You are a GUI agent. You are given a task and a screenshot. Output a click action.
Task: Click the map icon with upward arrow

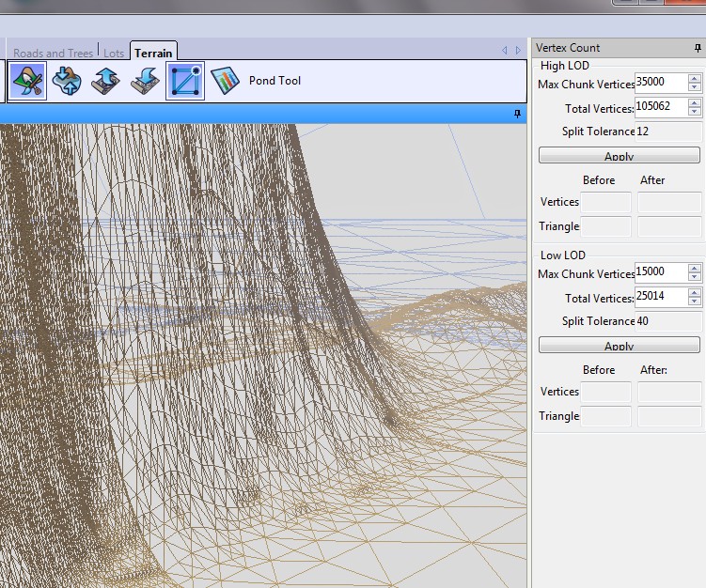[105, 81]
